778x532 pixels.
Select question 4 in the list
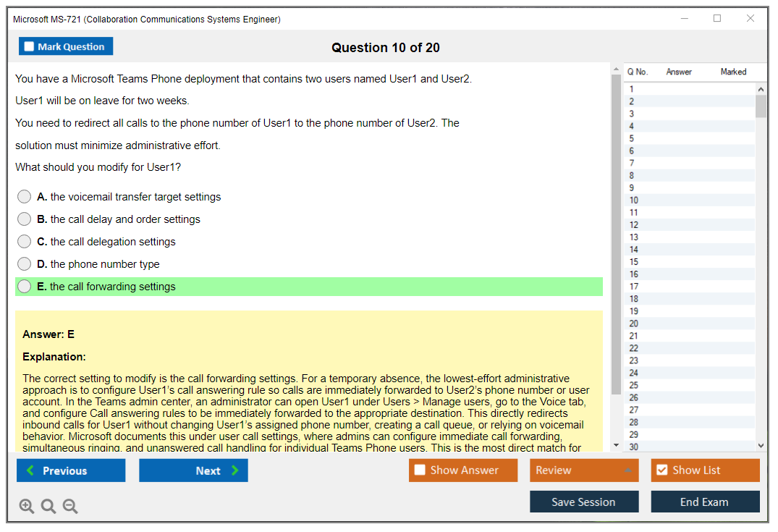pyautogui.click(x=690, y=126)
